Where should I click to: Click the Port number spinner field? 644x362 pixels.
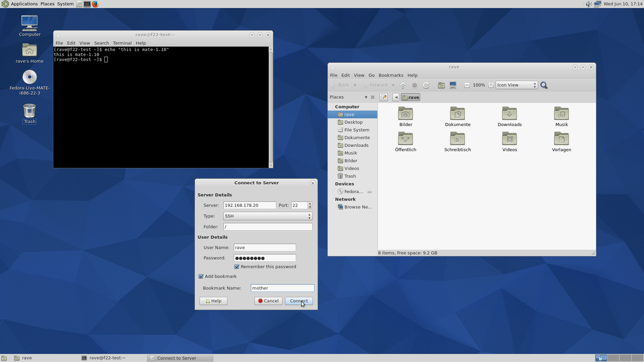(299, 206)
